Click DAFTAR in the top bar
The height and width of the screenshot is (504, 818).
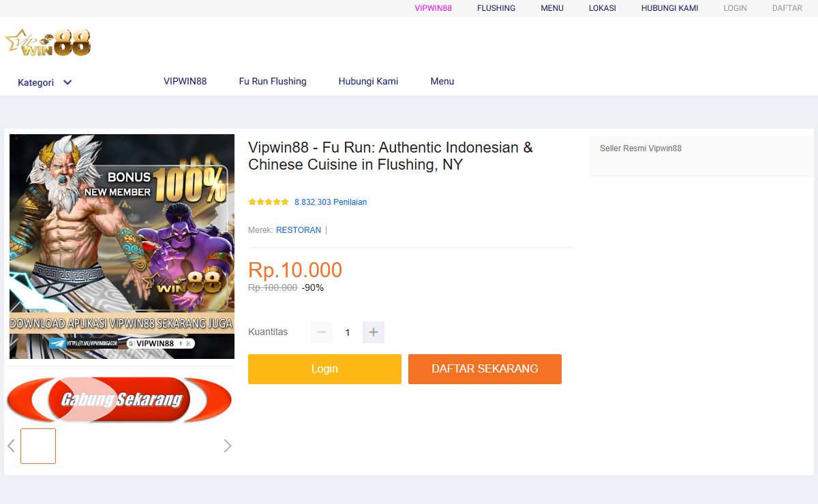[787, 8]
